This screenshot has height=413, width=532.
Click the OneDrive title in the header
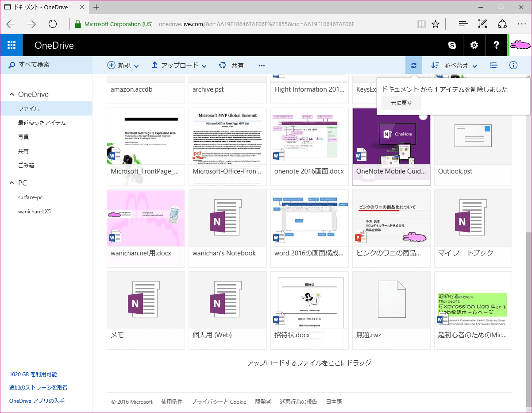pos(54,45)
